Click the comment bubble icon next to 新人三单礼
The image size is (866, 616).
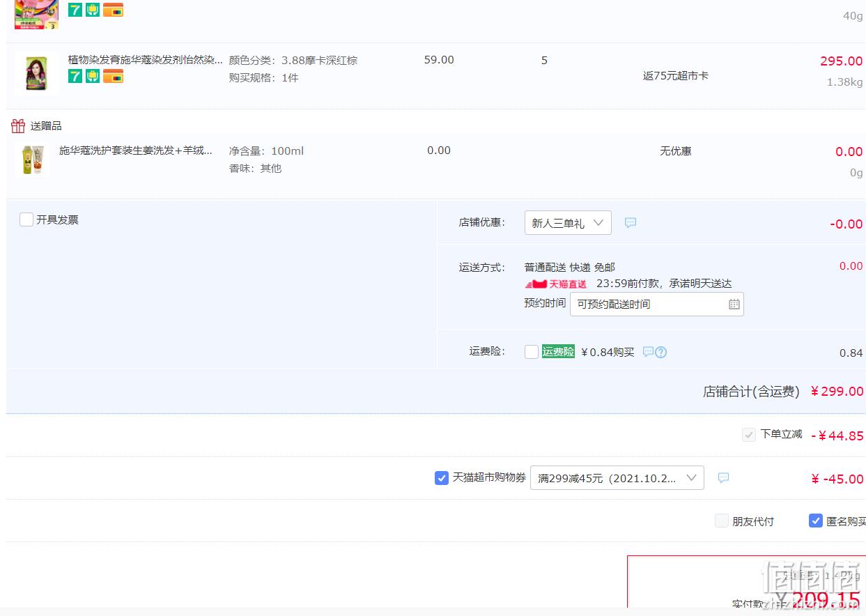point(631,223)
